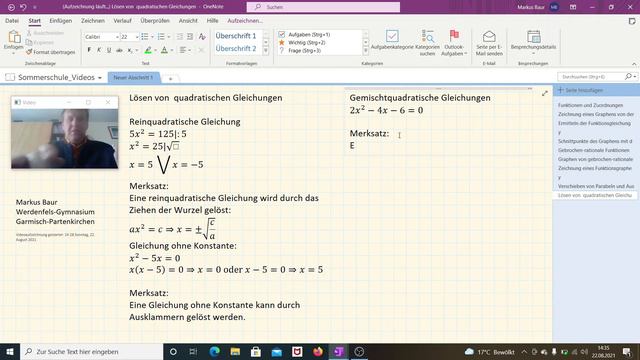
Task: Clear all text formatting
Action: click(202, 37)
